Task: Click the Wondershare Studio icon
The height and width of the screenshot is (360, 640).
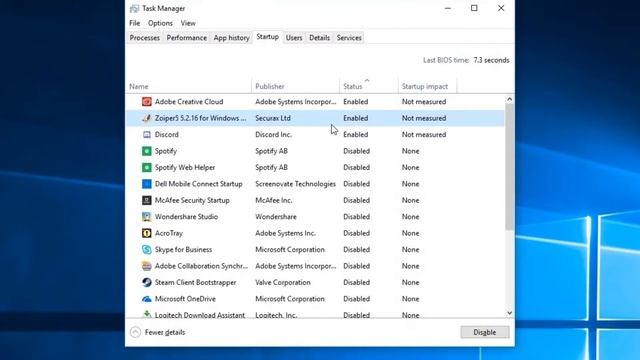Action: 147,217
